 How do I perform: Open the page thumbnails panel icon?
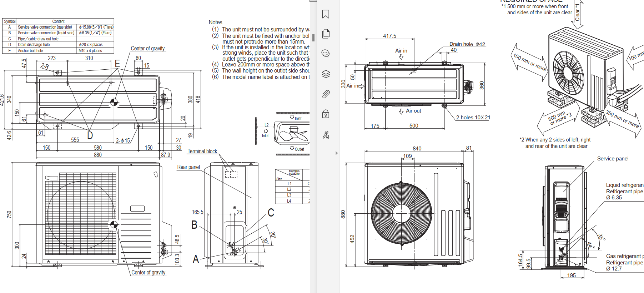point(326,34)
